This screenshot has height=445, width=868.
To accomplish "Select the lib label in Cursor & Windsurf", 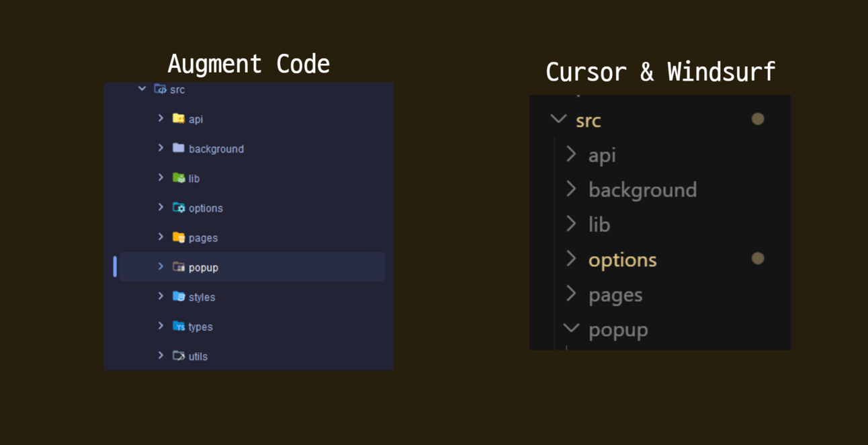I will [599, 225].
